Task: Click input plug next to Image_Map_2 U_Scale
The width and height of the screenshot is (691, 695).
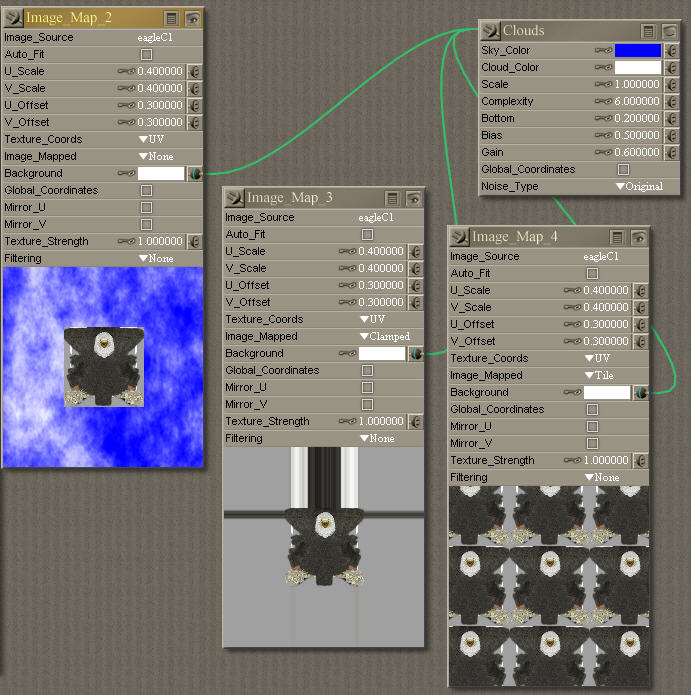Action: click(x=195, y=71)
